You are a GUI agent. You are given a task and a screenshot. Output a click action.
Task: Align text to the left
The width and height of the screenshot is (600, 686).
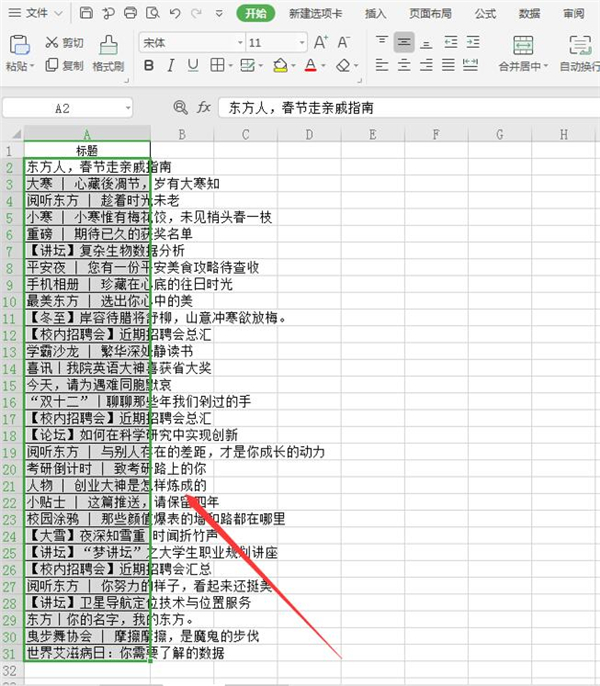tap(382, 65)
